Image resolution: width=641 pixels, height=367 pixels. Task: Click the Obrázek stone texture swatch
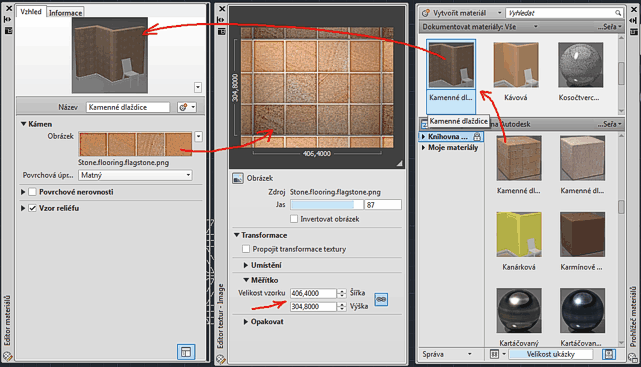135,144
